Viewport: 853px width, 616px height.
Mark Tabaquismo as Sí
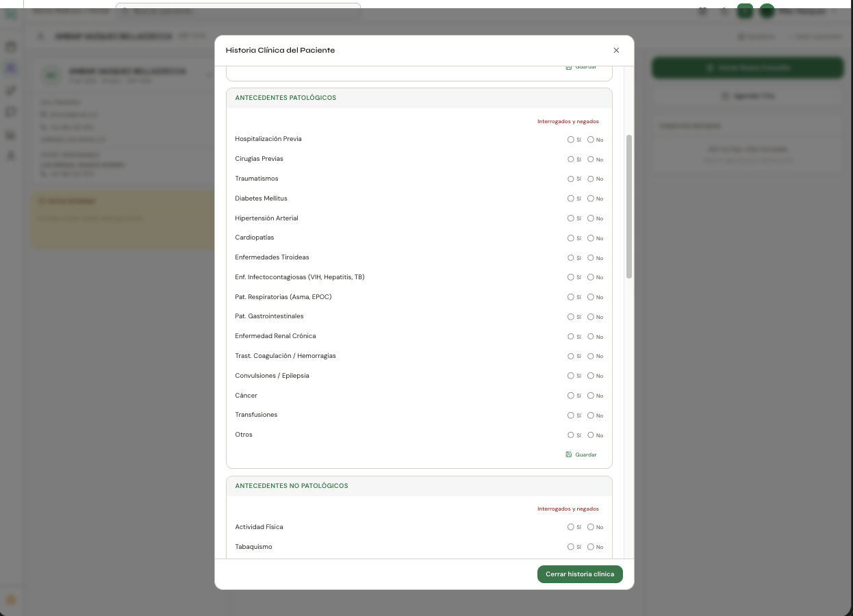click(570, 547)
